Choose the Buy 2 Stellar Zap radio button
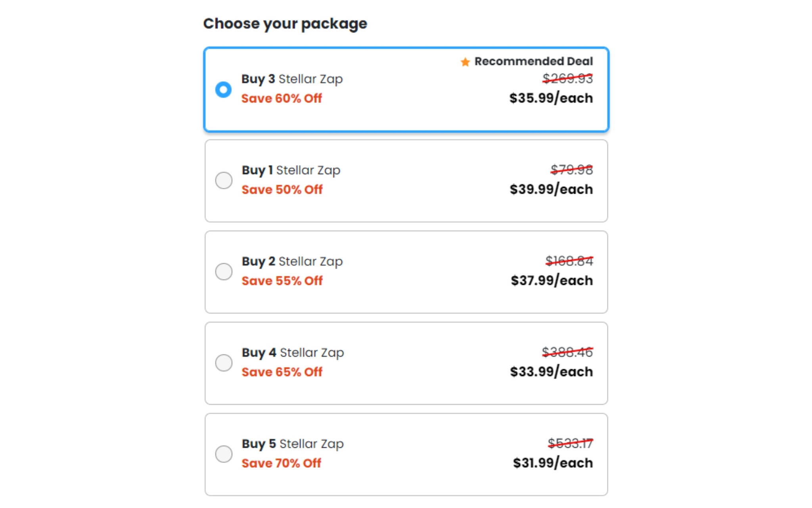 [x=224, y=271]
